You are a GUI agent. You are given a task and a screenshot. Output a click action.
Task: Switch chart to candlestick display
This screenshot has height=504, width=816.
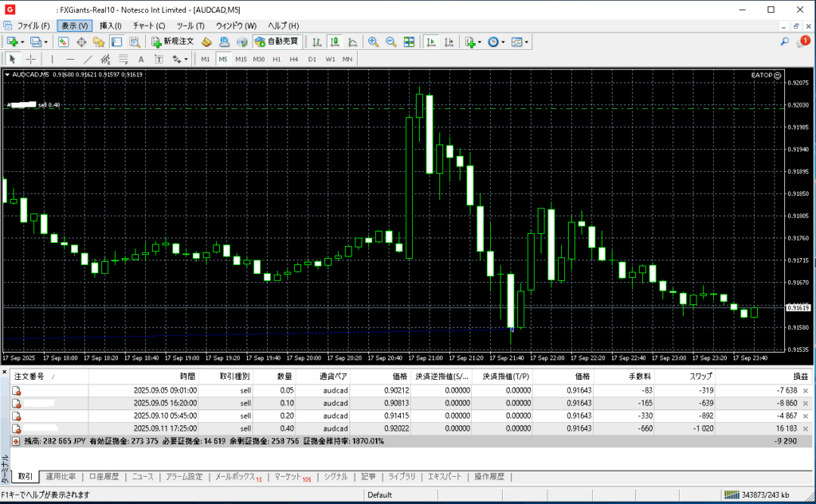pyautogui.click(x=334, y=41)
